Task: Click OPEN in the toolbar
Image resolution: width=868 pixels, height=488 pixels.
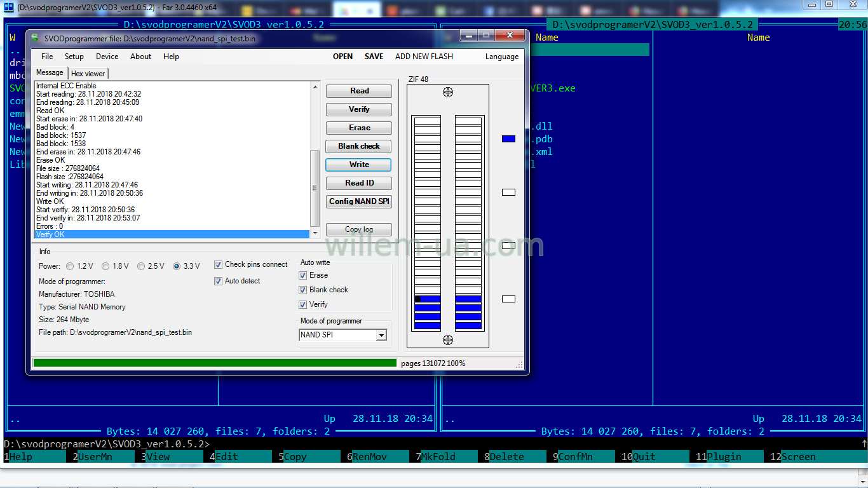Action: pyautogui.click(x=343, y=57)
